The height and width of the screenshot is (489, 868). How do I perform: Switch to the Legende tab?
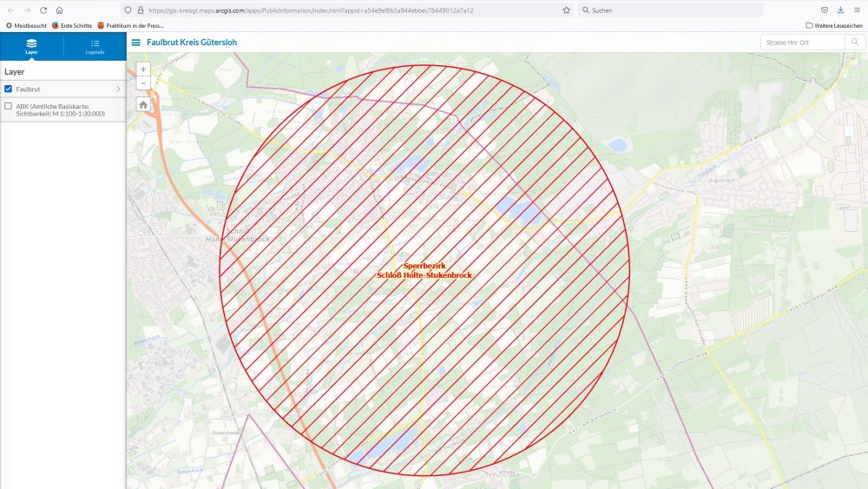pos(95,47)
